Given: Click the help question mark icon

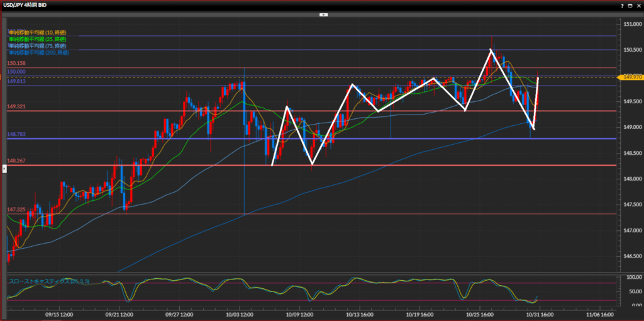Looking at the screenshot, I should pyautogui.click(x=622, y=5).
